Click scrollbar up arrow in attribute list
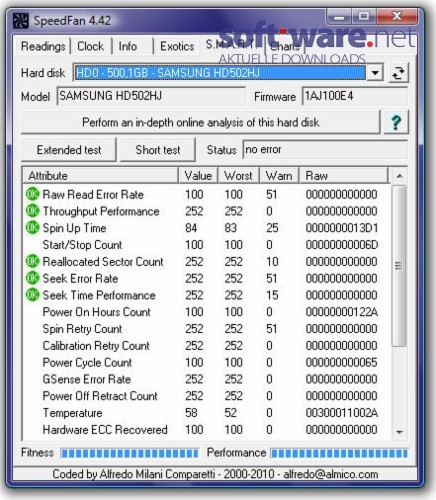The width and height of the screenshot is (436, 500). [x=399, y=176]
